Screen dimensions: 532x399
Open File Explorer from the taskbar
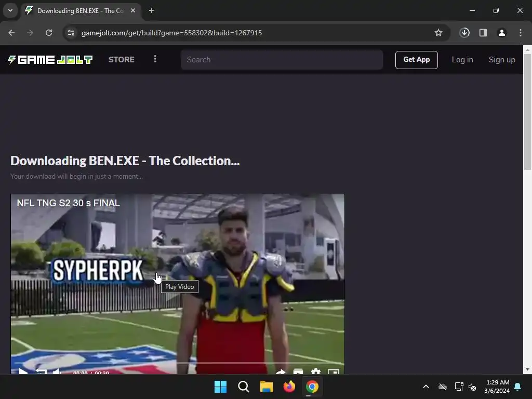point(267,387)
